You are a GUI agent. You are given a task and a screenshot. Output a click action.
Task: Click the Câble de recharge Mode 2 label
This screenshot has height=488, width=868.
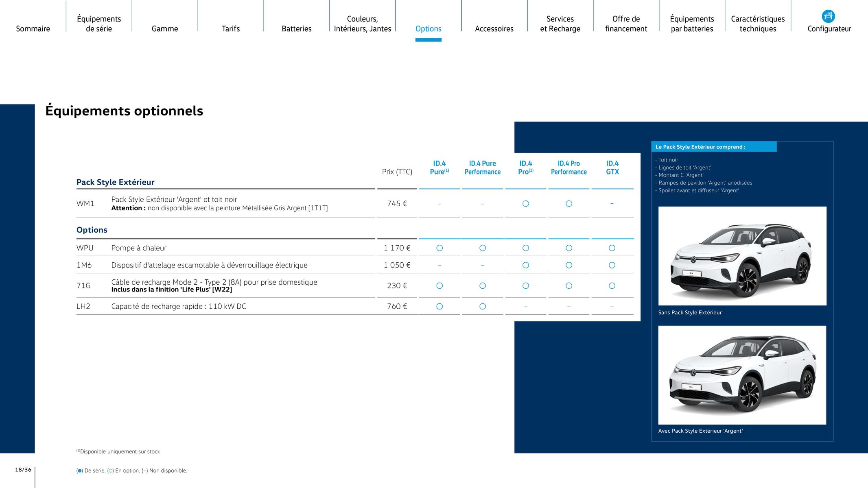point(214,282)
